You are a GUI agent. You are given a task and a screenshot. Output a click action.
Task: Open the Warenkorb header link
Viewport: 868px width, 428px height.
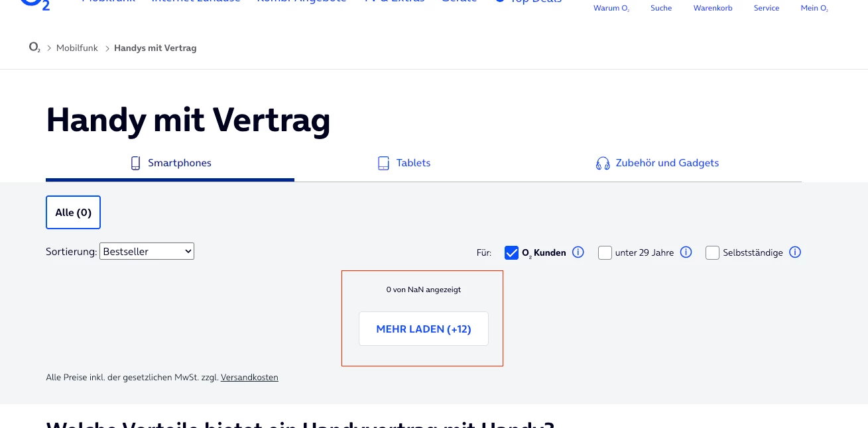(713, 8)
